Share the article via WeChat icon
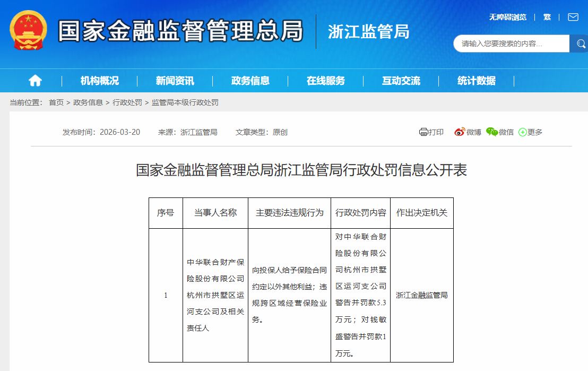Screen dimensions: 588x371 pyautogui.click(x=492, y=132)
